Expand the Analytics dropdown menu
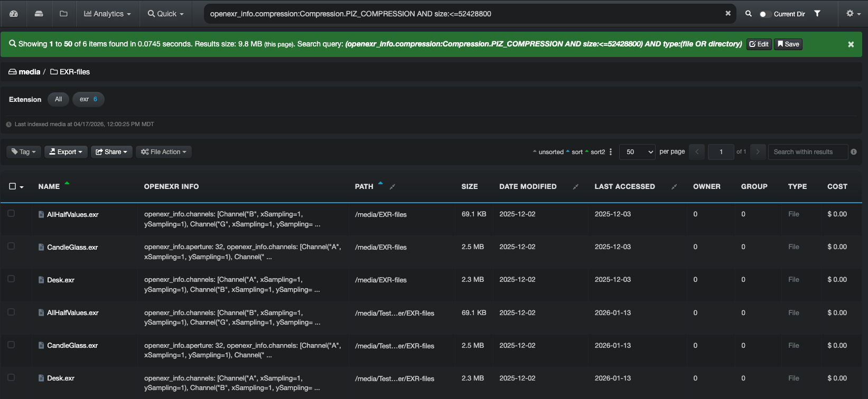This screenshot has height=399, width=868. (107, 14)
